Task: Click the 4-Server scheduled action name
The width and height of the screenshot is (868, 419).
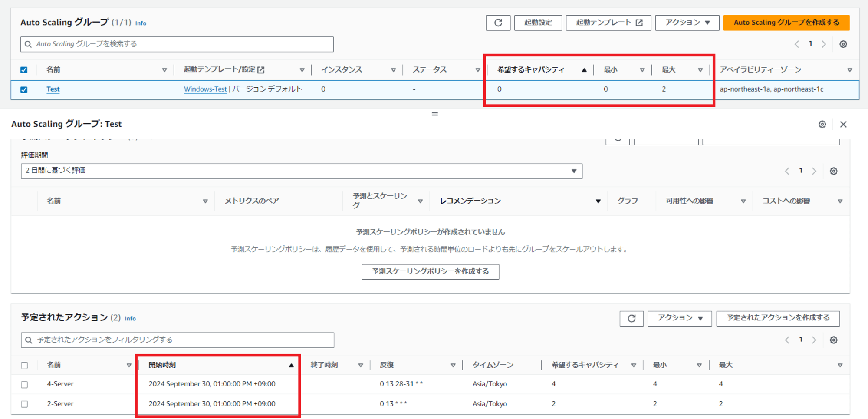Action: coord(60,384)
